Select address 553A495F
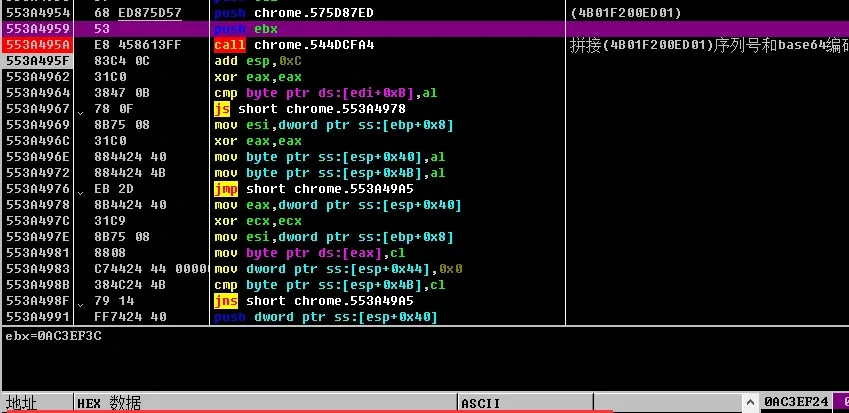The image size is (849, 413). (x=37, y=61)
